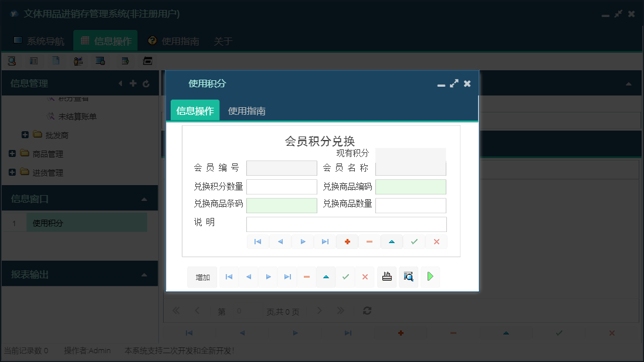The width and height of the screenshot is (644, 362).
Task: Expand the 进货管理 tree node
Action: 13,172
